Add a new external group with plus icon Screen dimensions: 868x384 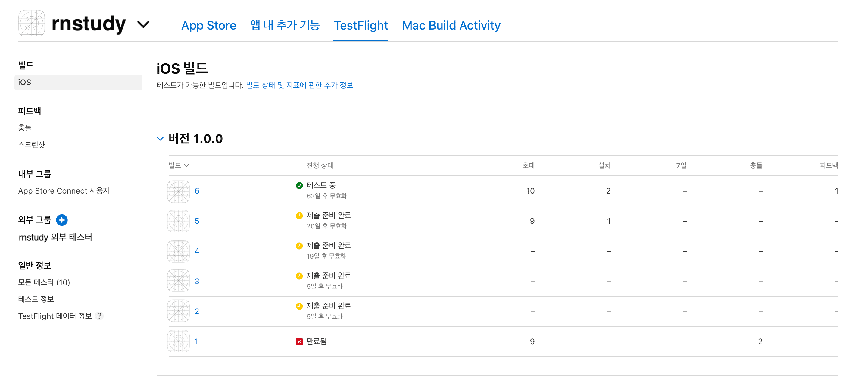coord(62,220)
